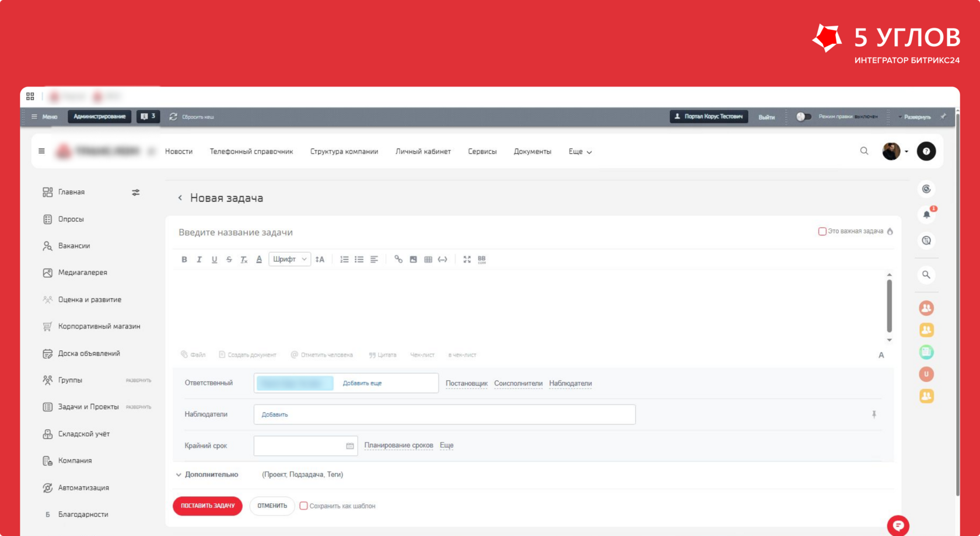The width and height of the screenshot is (980, 536).
Task: Open notifications bell icon
Action: tap(926, 214)
